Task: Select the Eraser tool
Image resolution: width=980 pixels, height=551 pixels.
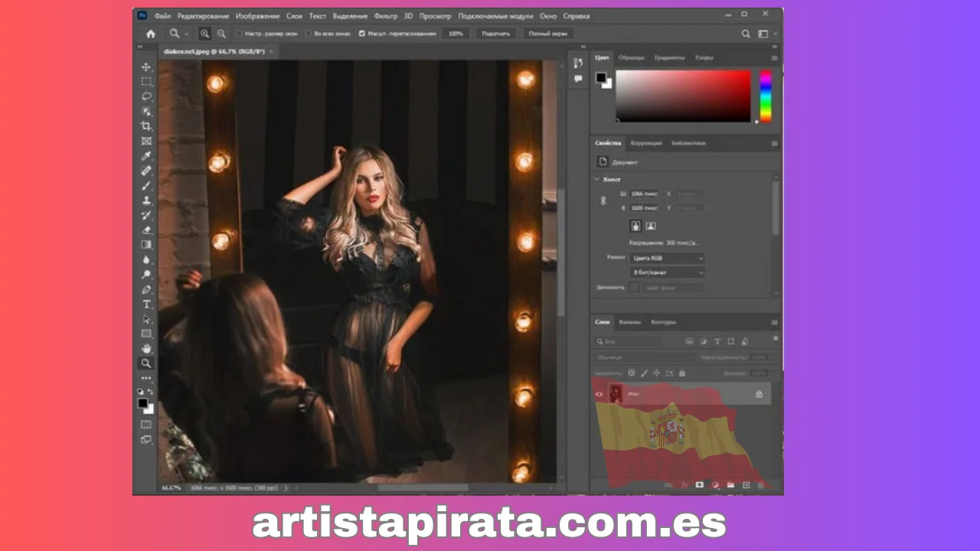Action: pos(146,230)
